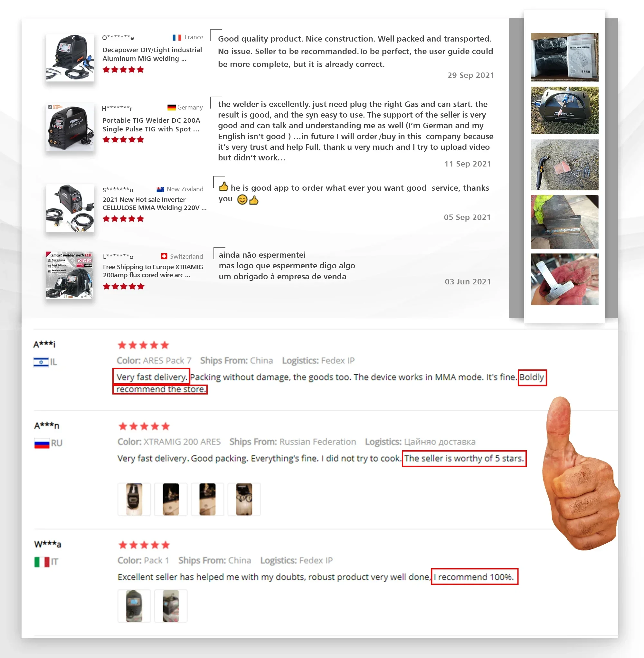View the instruction manual photo in sidebar

[564, 57]
